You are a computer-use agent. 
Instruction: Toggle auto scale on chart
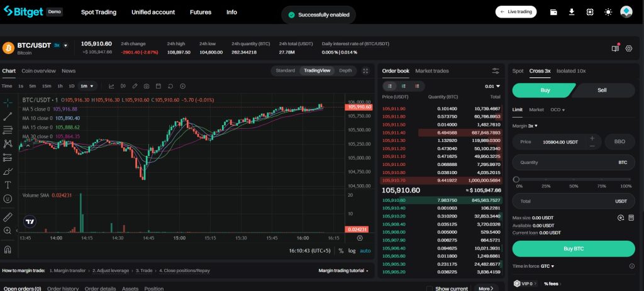click(x=365, y=251)
